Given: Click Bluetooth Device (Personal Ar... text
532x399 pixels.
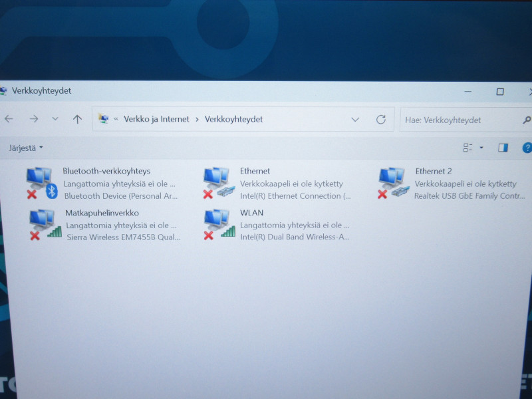Looking at the screenshot, I should pos(120,196).
